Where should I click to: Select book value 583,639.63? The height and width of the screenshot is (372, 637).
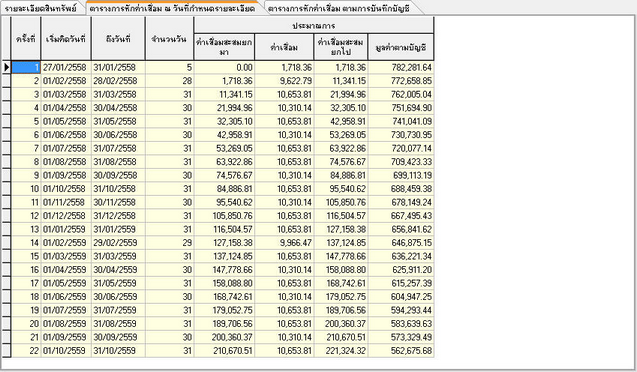point(401,324)
